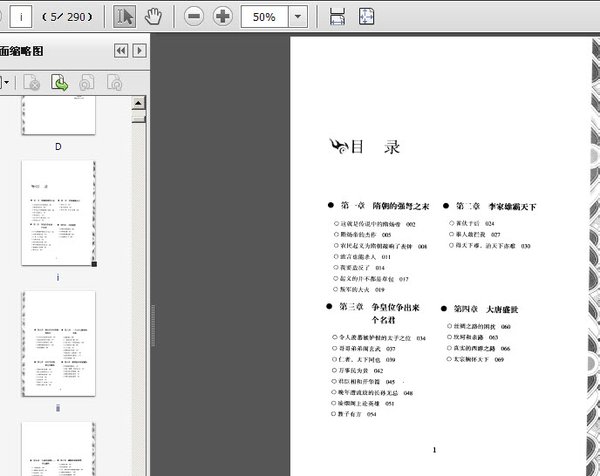Click the contents entry numbered 069
Image resolution: width=600 pixels, height=476 pixels.
476,359
